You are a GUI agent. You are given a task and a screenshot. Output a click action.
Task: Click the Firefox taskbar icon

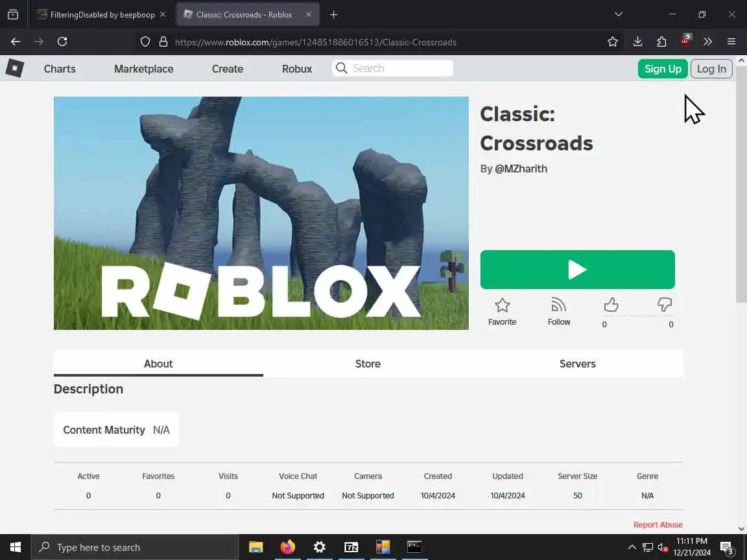(288, 547)
